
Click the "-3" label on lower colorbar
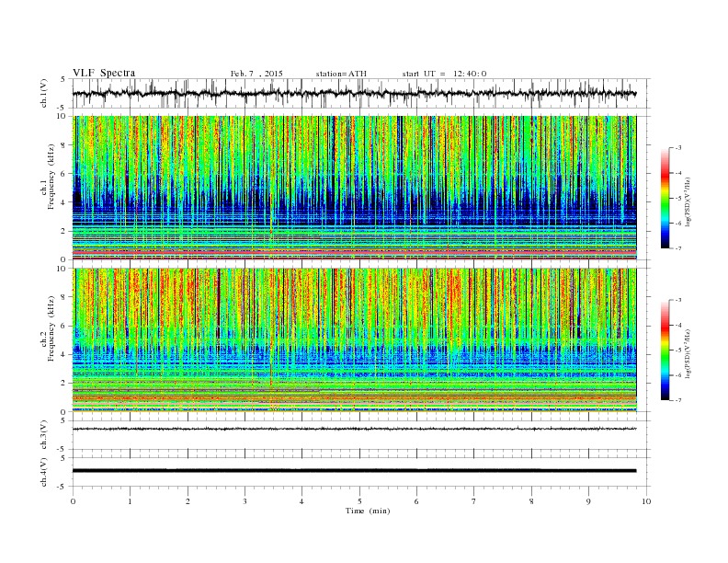[678, 300]
